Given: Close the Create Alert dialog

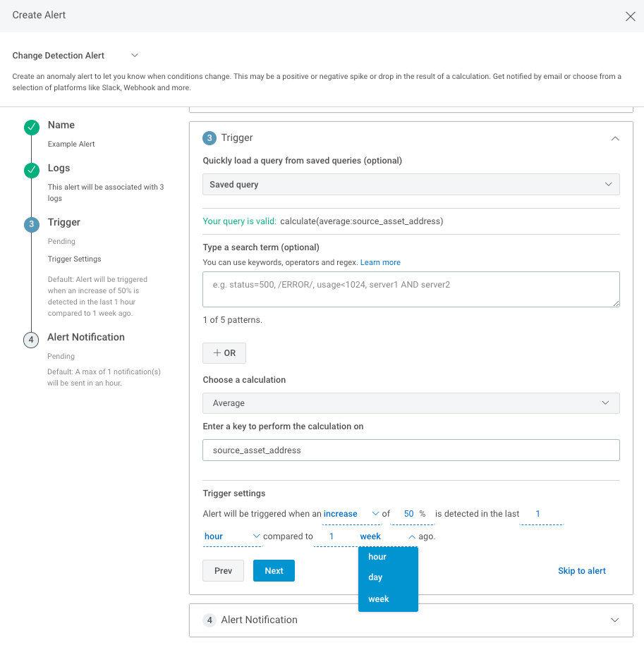Looking at the screenshot, I should click(630, 16).
